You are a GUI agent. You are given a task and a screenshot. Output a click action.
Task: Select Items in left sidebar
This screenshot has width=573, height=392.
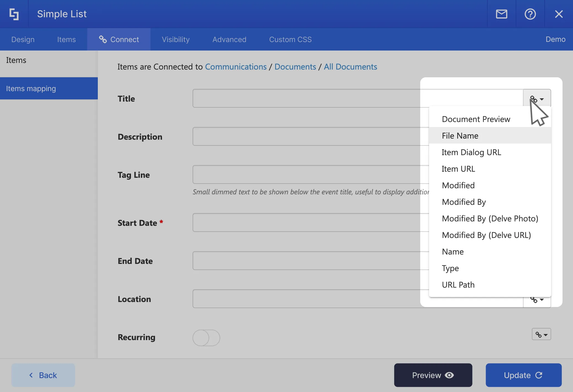[x=16, y=60]
